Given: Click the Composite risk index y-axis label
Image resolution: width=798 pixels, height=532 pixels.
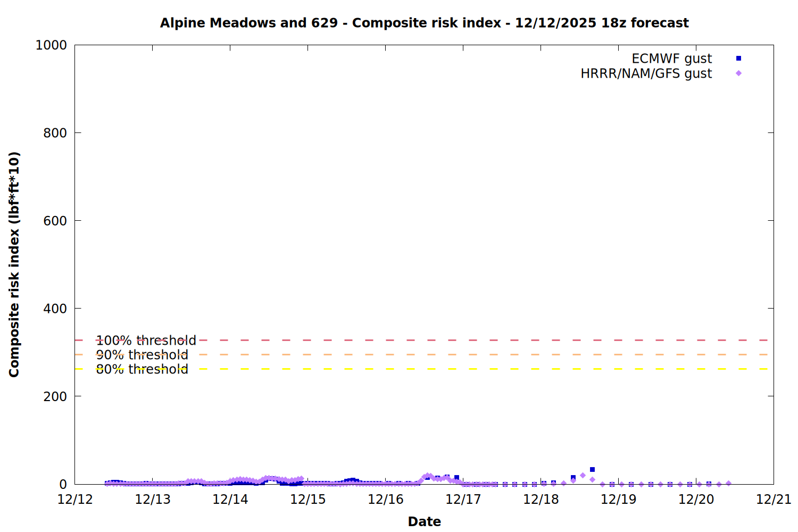Looking at the screenshot, I should 14,264.
